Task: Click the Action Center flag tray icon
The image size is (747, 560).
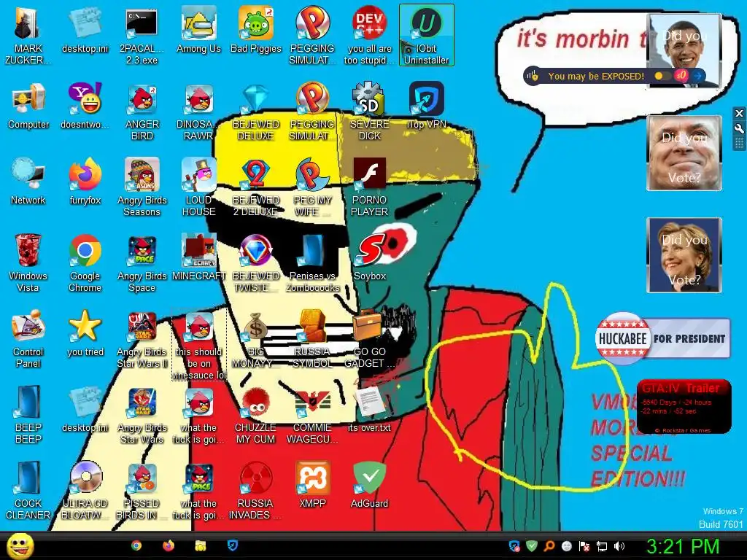Action: (x=584, y=546)
